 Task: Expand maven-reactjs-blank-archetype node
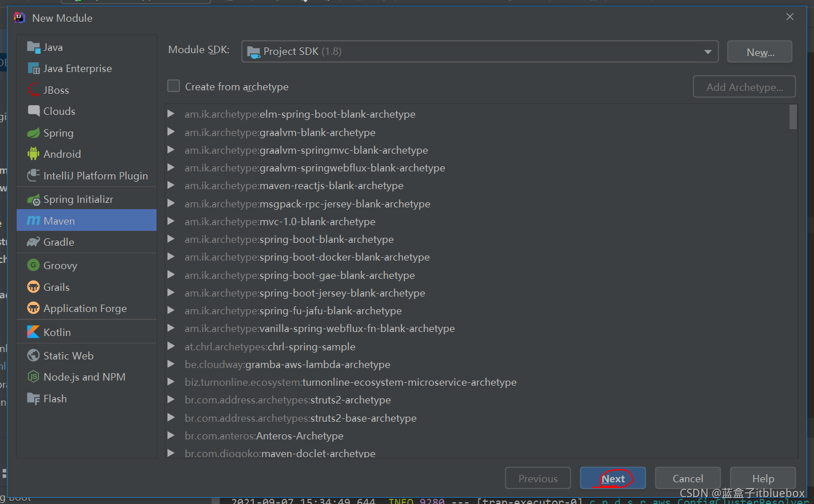pyautogui.click(x=171, y=185)
